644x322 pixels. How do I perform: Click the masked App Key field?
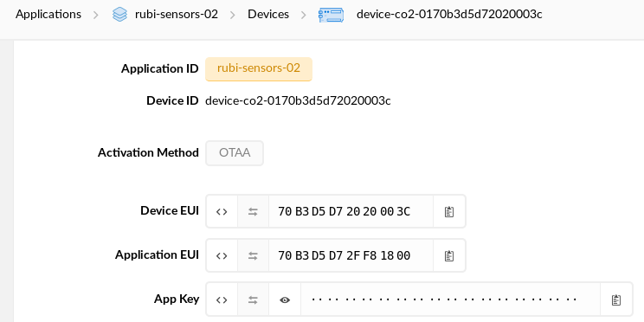point(450,299)
